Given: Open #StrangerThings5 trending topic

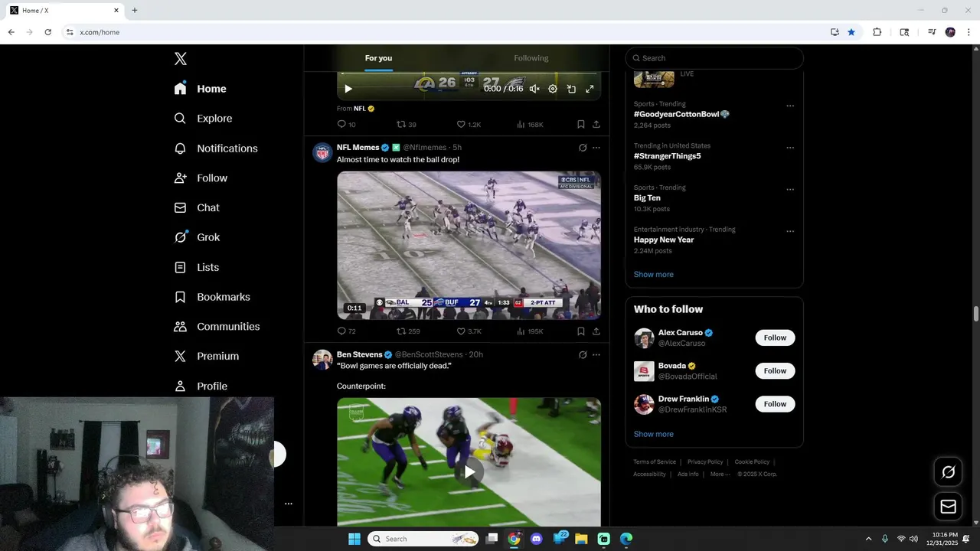Looking at the screenshot, I should point(667,156).
